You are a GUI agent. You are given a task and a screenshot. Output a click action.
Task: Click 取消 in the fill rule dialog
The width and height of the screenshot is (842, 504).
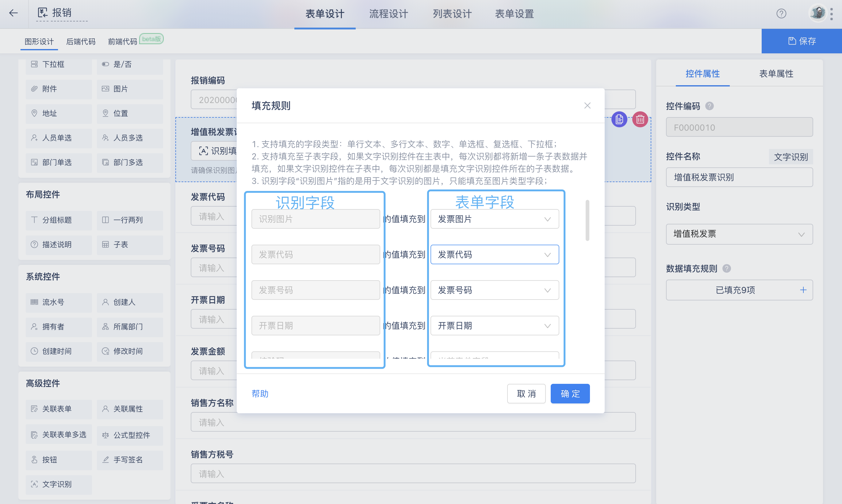pos(526,394)
